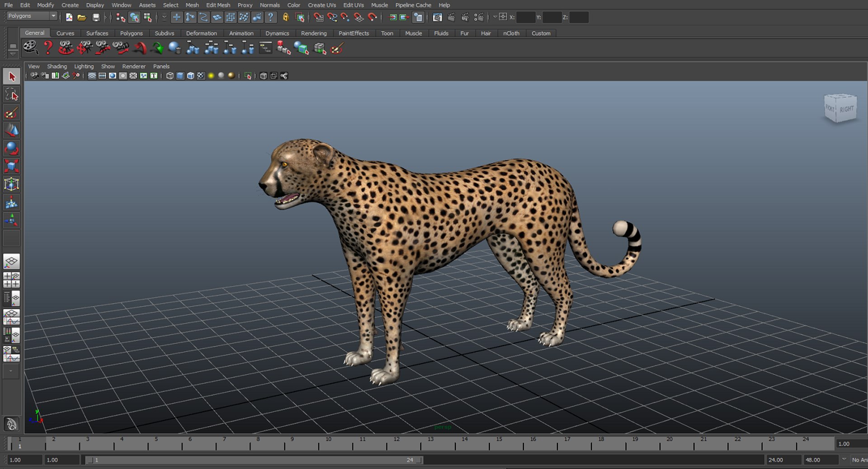Viewport: 868px width, 469px height.
Task: Select the Universal Manipulator tool
Action: 12,184
